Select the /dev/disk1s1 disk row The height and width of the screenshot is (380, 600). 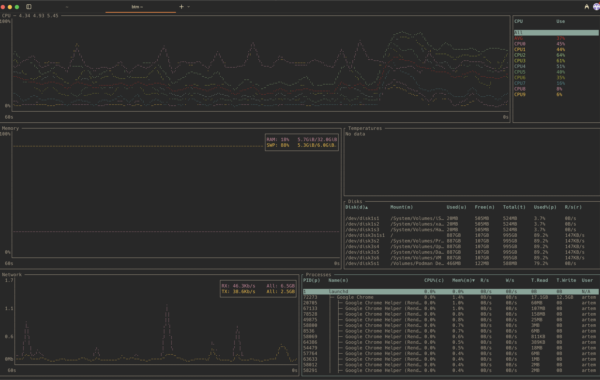pos(471,219)
